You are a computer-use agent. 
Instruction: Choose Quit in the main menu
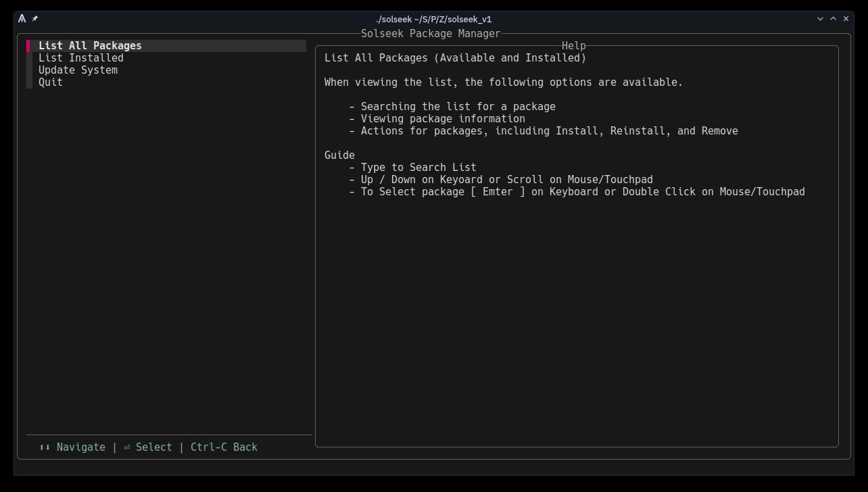(51, 82)
